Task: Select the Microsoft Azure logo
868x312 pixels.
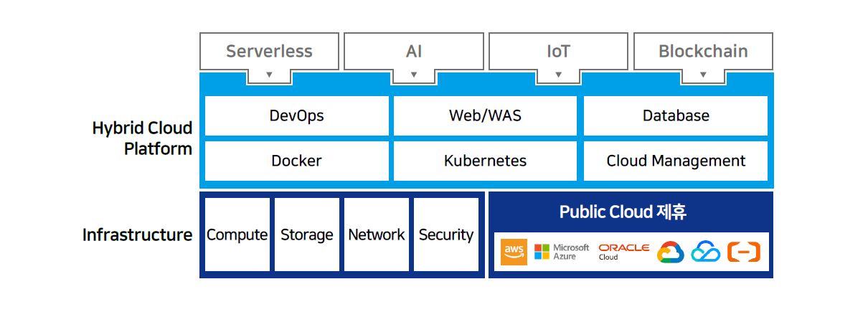Action: 562,252
